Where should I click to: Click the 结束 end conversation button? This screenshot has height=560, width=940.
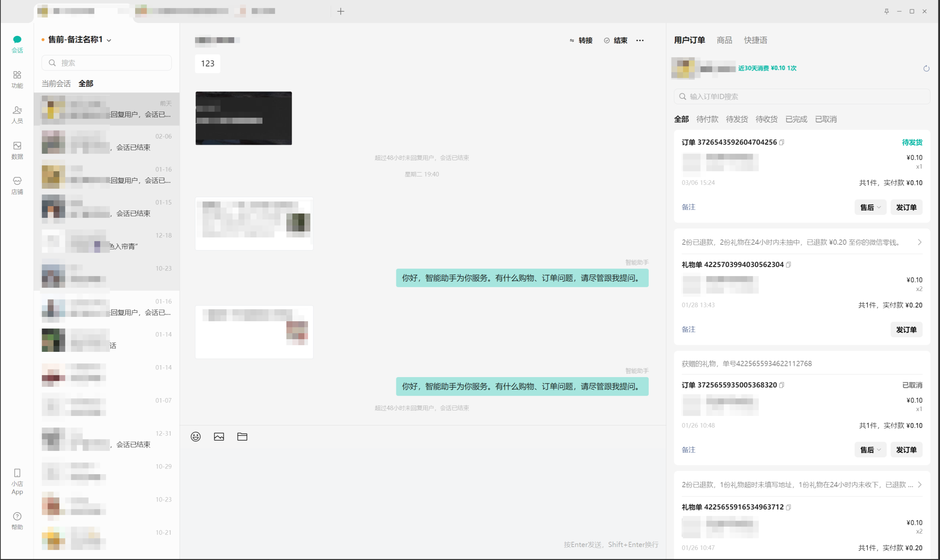click(615, 40)
